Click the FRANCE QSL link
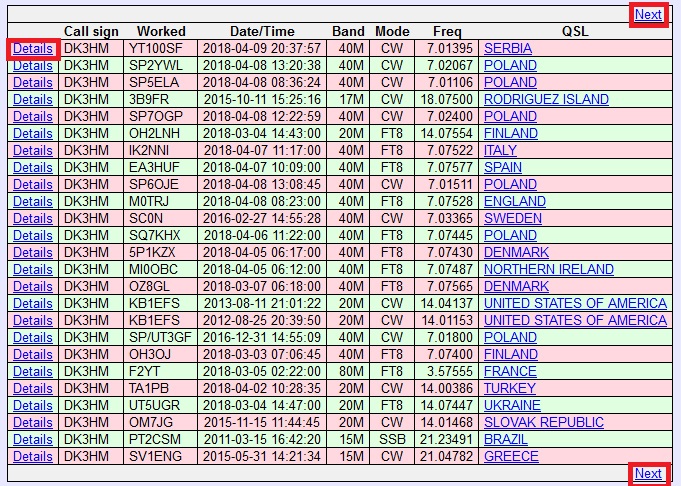 [x=510, y=371]
